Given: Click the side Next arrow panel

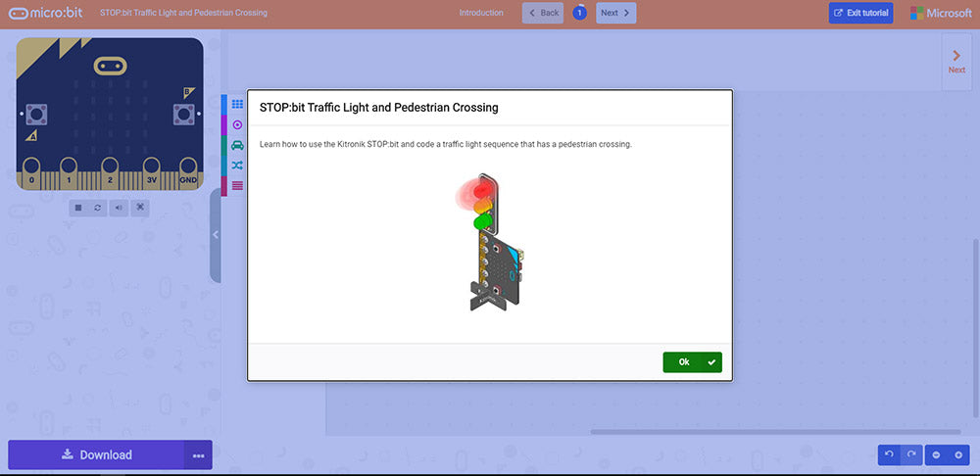Looking at the screenshot, I should point(956,62).
